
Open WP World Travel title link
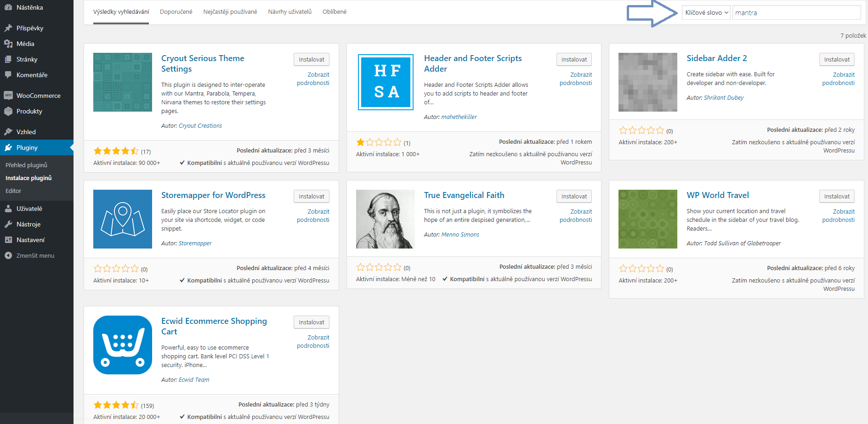[x=718, y=195]
